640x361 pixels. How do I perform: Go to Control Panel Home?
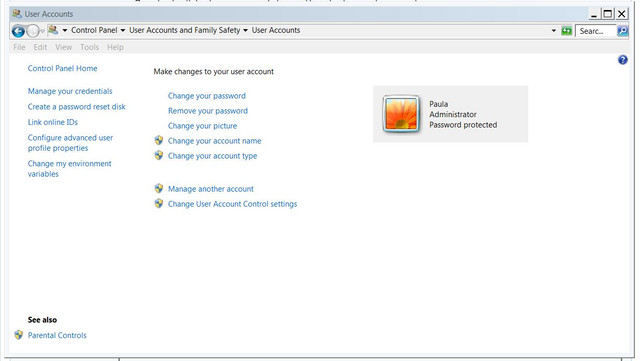pyautogui.click(x=62, y=68)
